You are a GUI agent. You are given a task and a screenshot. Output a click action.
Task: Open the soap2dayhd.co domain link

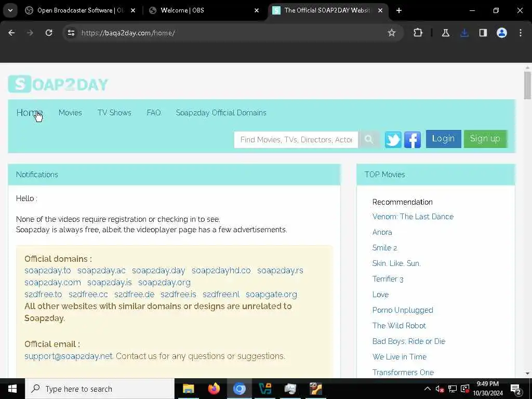(x=221, y=270)
